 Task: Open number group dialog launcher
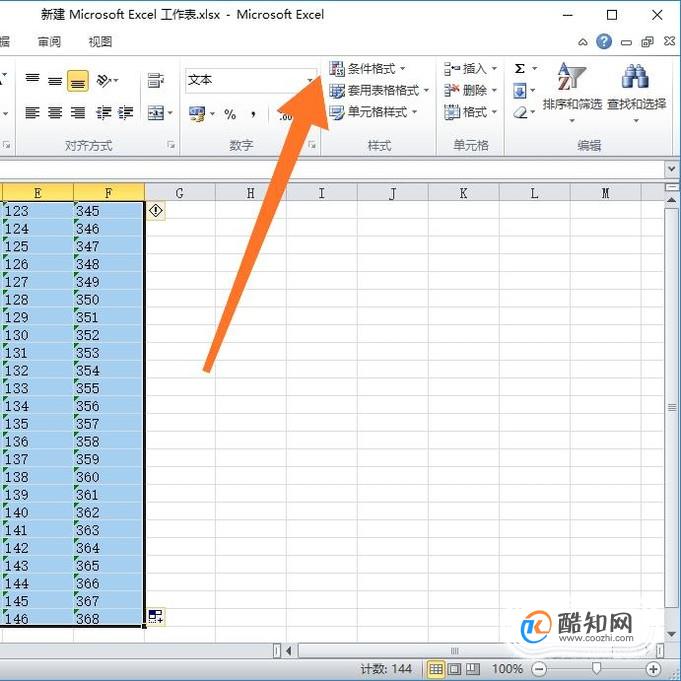[312, 145]
